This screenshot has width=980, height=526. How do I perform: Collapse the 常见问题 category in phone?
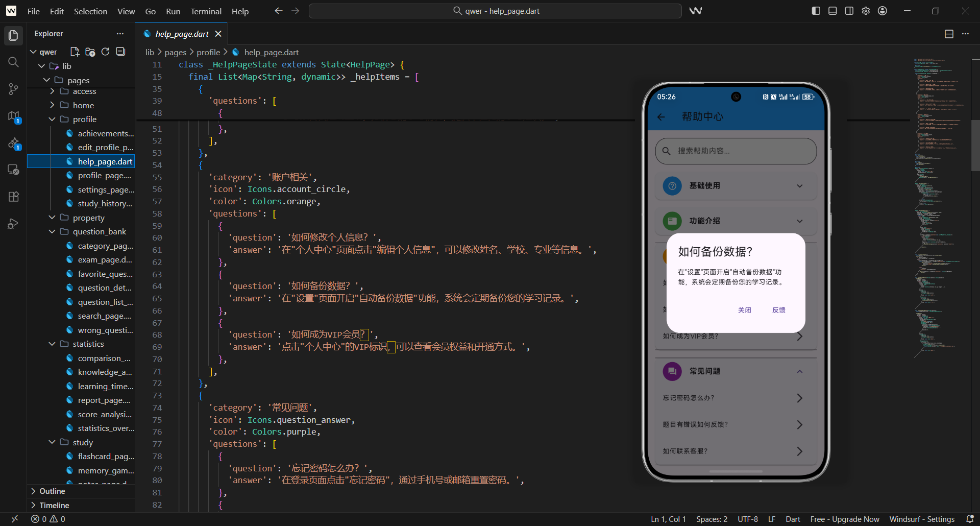pos(736,371)
